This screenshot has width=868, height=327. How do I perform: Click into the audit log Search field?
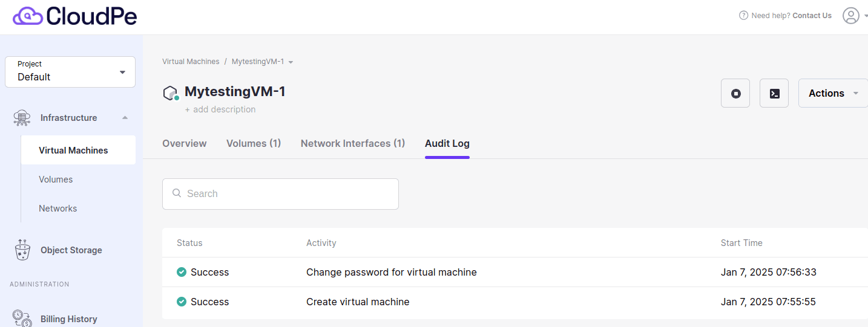[280, 194]
